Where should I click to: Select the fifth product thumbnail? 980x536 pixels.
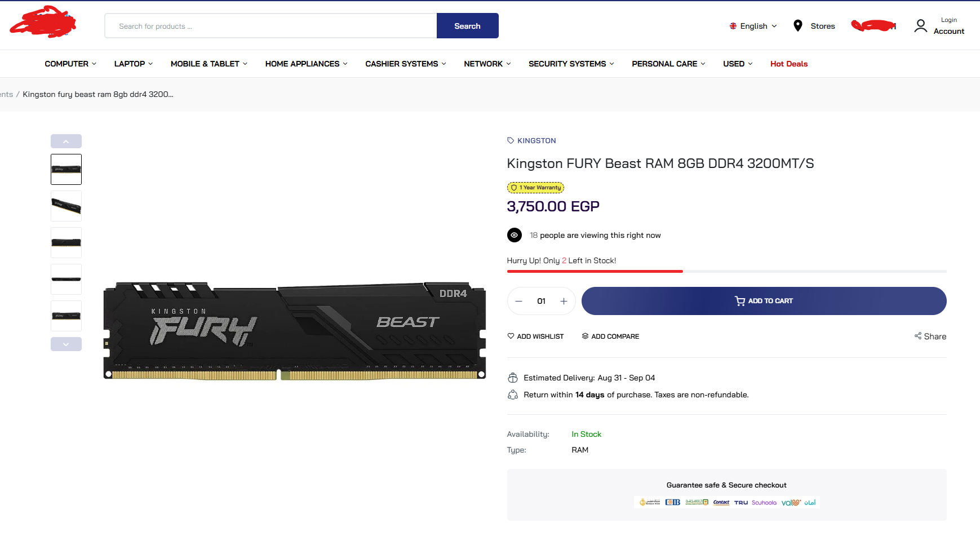(x=66, y=316)
